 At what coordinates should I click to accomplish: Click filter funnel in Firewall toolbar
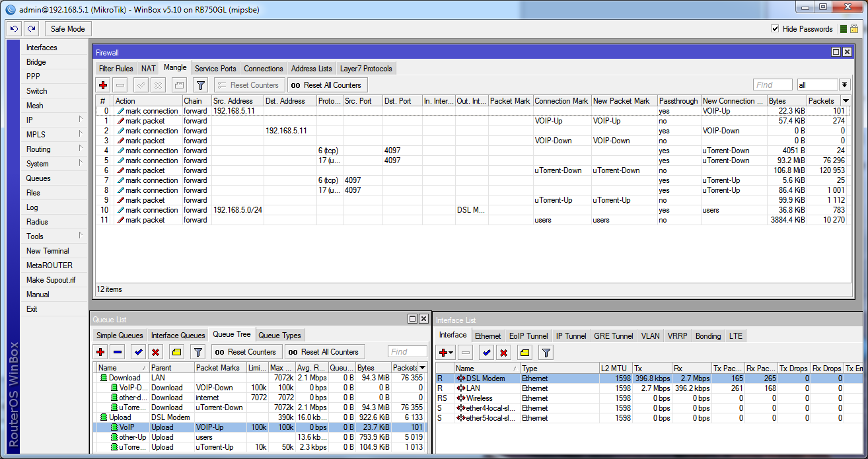coord(201,85)
